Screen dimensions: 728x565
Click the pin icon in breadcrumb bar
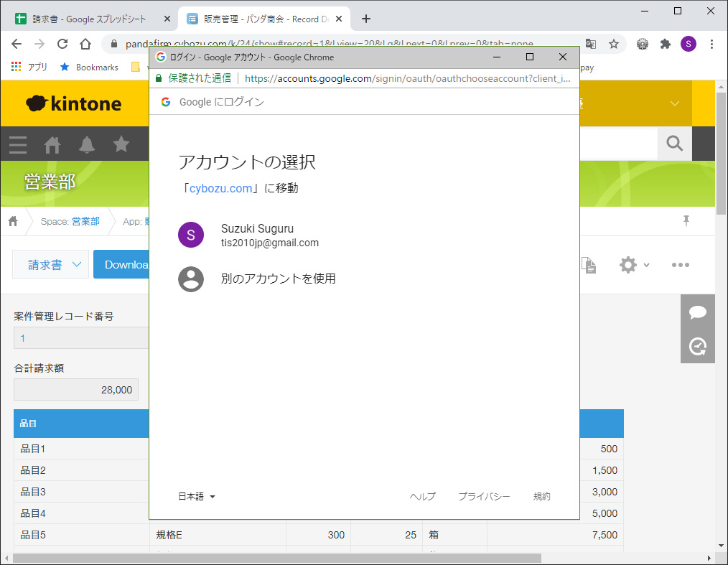686,221
